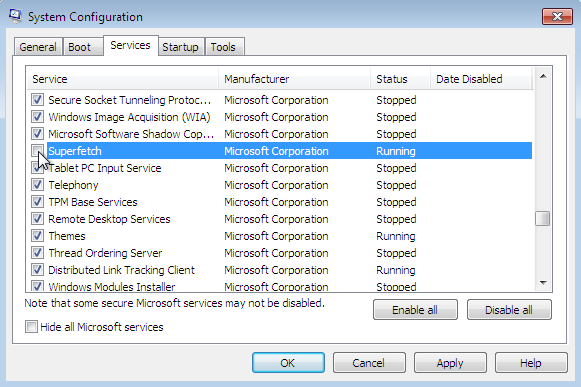581x387 pixels.
Task: Open the Tools tab
Action: tap(224, 47)
